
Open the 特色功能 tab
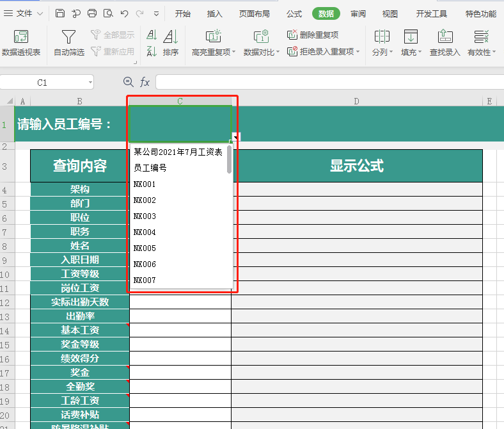tap(481, 14)
